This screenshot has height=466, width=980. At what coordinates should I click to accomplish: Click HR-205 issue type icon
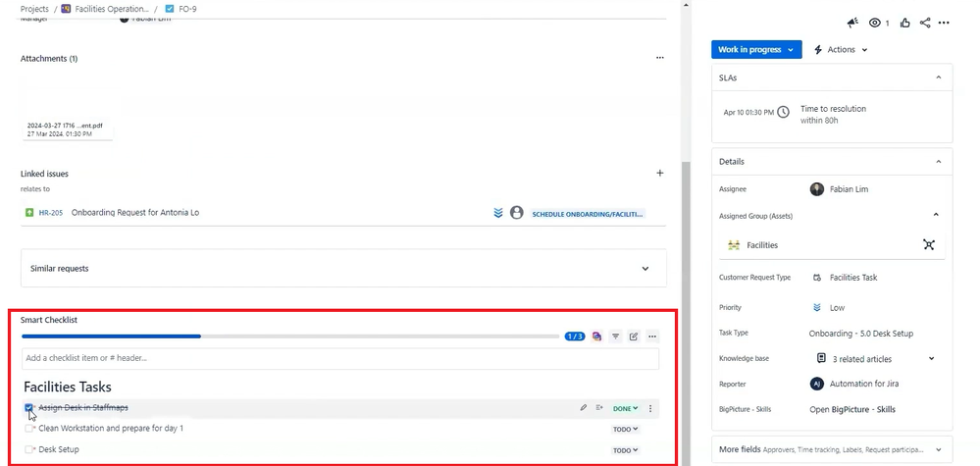point(29,213)
